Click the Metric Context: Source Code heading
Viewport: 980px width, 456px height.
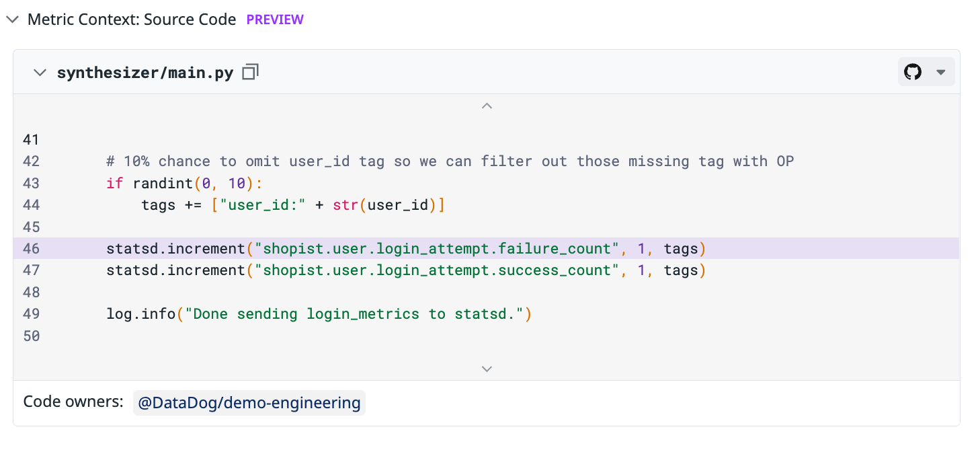click(132, 20)
